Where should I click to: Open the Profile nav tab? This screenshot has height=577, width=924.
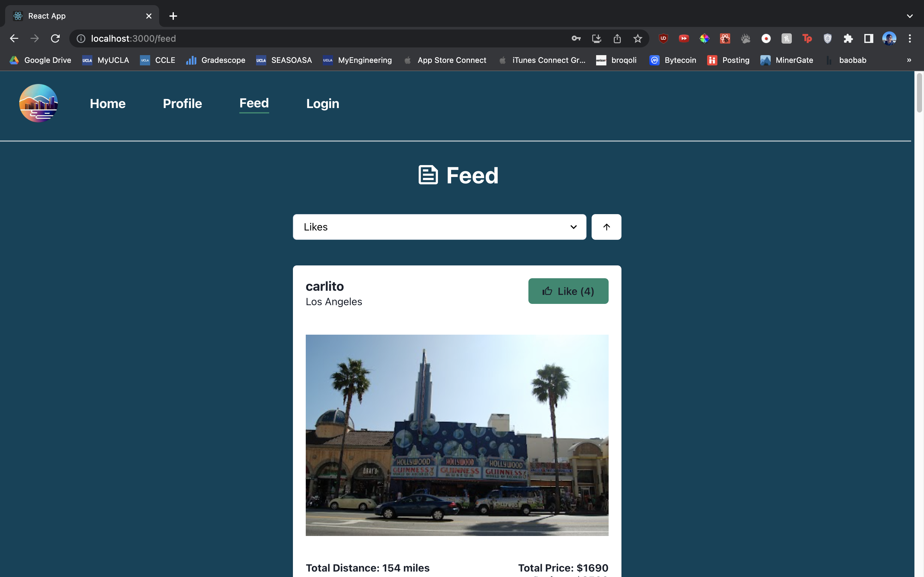(x=182, y=104)
